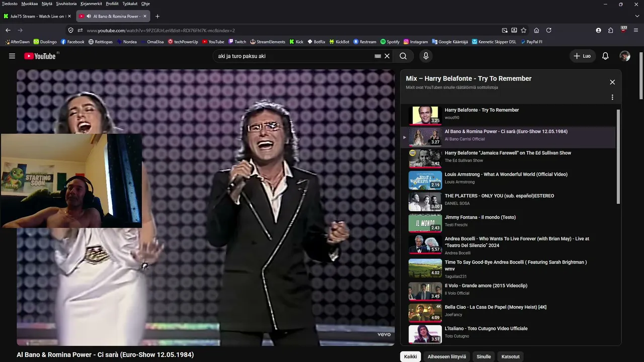Select the Katsotut filter chip

click(511, 356)
